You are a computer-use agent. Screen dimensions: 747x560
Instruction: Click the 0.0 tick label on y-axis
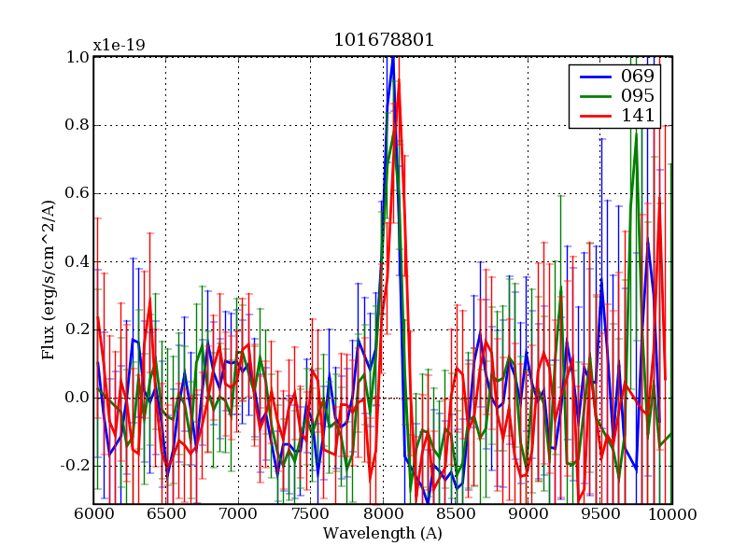pos(77,398)
